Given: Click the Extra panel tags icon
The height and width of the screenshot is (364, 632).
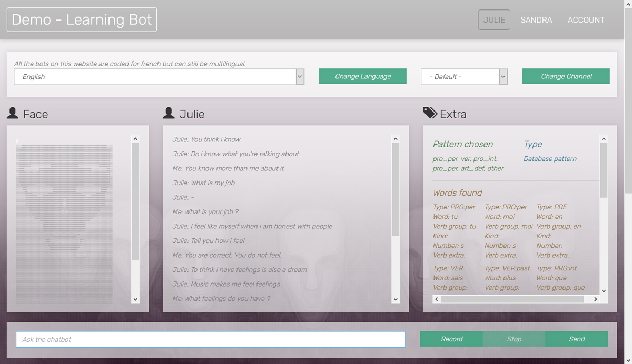Looking at the screenshot, I should 430,113.
